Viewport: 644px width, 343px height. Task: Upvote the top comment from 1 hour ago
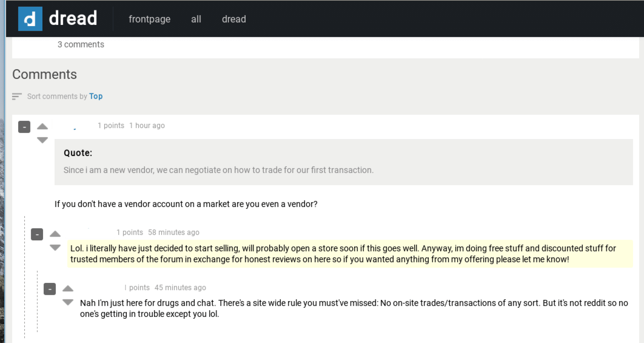[x=42, y=127]
